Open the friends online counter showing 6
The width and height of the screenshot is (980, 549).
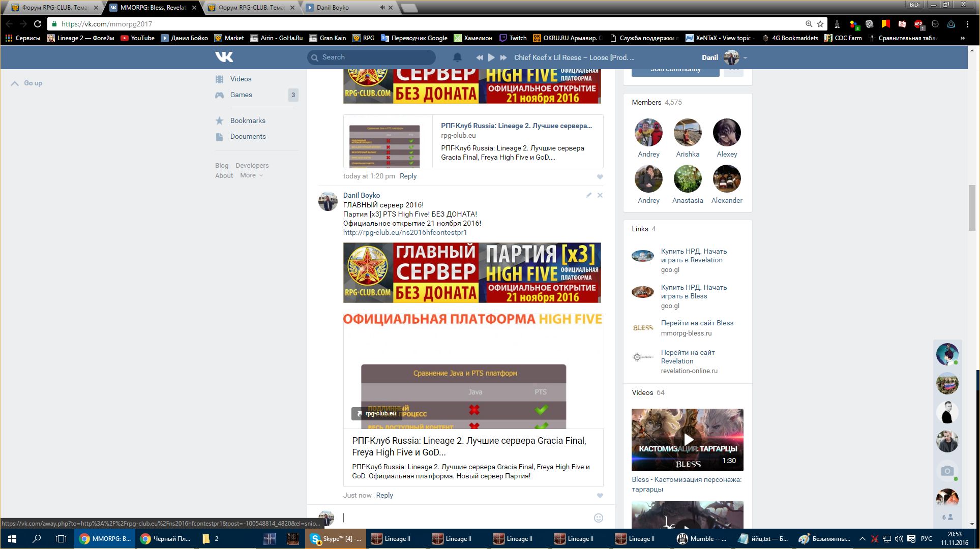[947, 517]
